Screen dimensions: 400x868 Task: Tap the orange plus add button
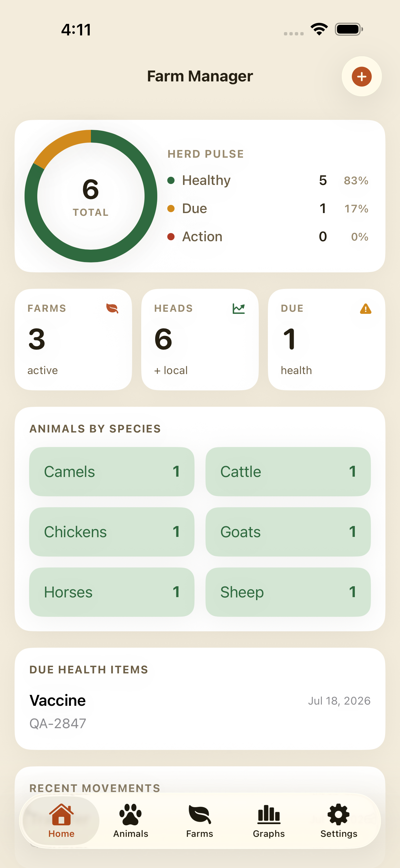pyautogui.click(x=362, y=77)
